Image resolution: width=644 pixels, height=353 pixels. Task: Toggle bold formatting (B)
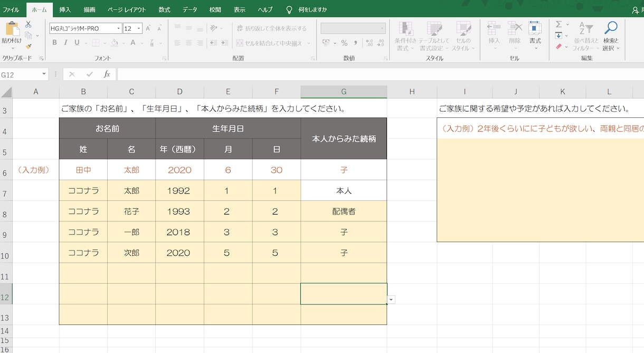(54, 43)
